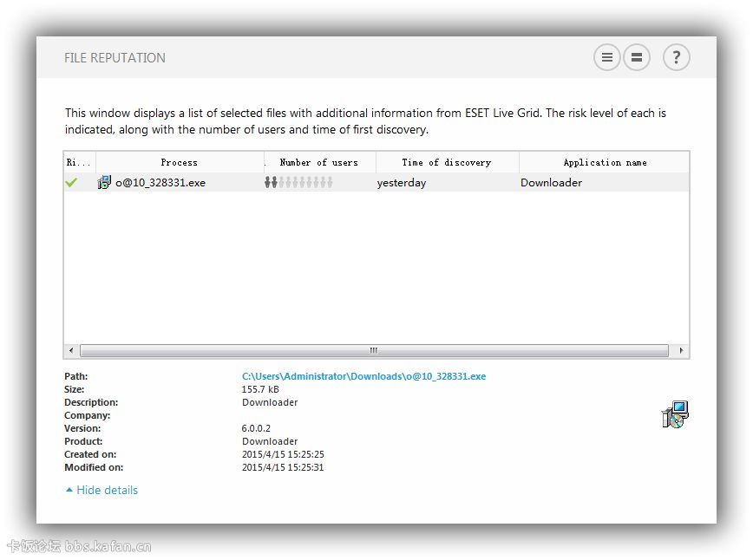This screenshot has width=753, height=560.
Task: Sort by the Number of users column header
Action: click(x=319, y=162)
